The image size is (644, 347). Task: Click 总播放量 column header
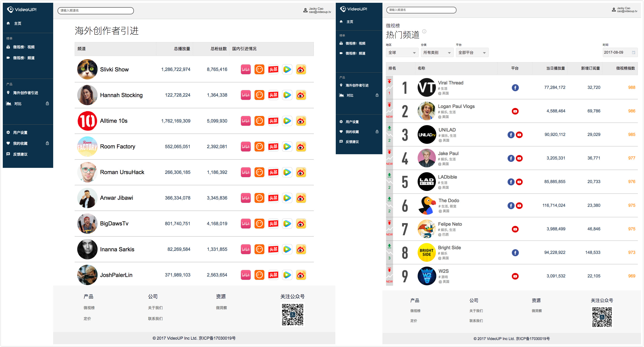pos(182,49)
